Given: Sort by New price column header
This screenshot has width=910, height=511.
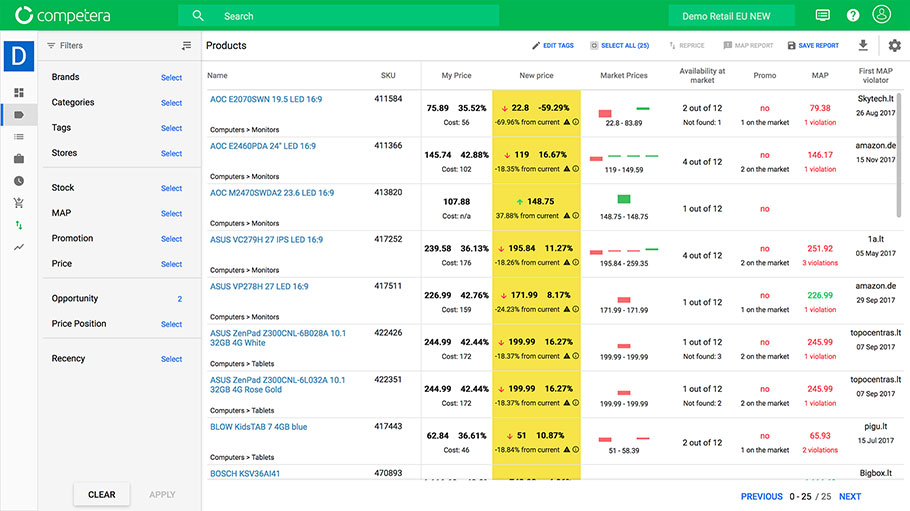Looking at the screenshot, I should (x=536, y=75).
